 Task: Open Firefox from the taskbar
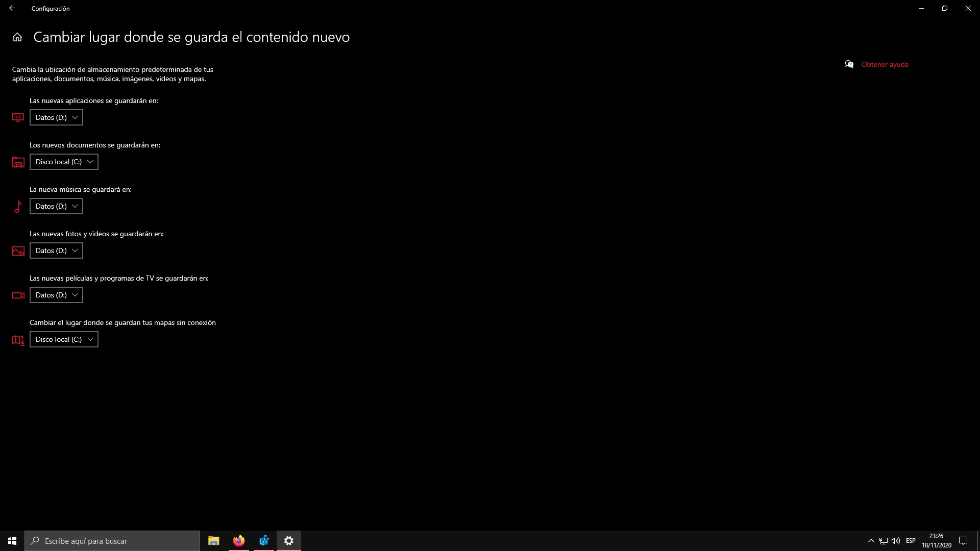click(x=238, y=541)
